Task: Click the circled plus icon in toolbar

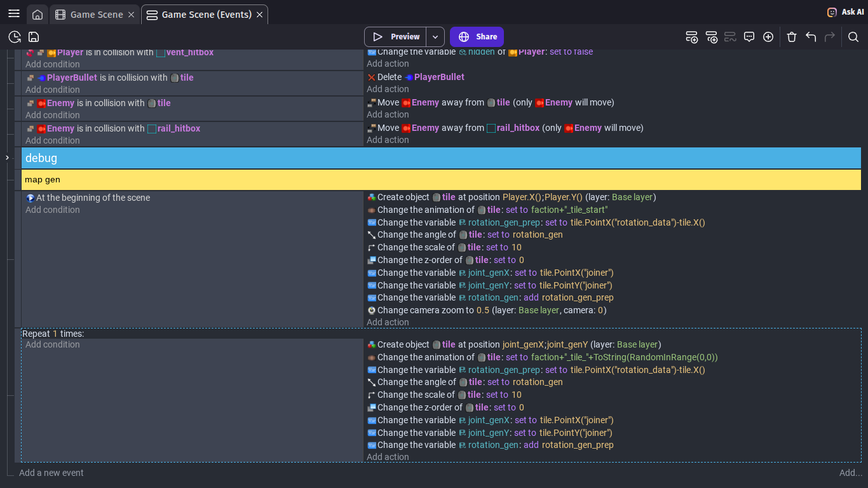Action: coord(768,37)
